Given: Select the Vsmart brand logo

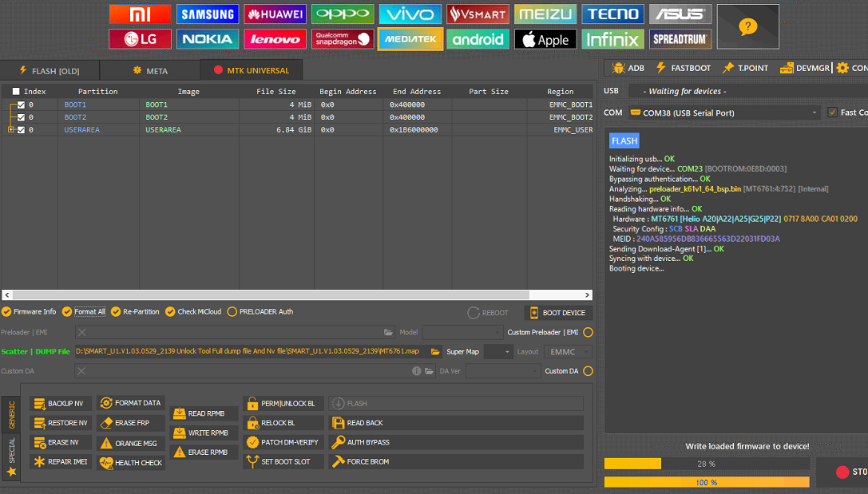Looking at the screenshot, I should (x=478, y=14).
